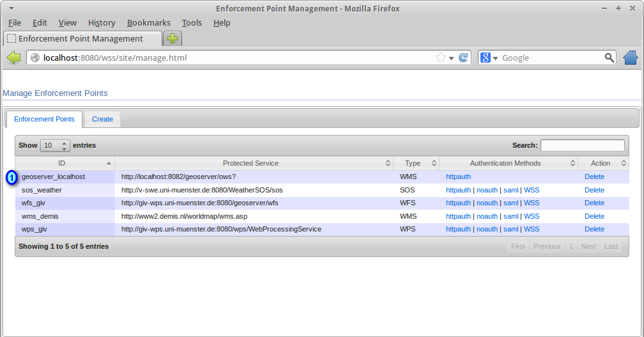Click the green back arrow button

(13, 58)
